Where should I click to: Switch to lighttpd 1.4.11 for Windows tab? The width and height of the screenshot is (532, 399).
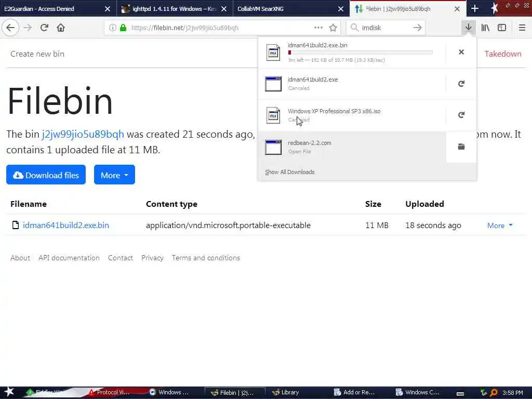[x=169, y=9]
